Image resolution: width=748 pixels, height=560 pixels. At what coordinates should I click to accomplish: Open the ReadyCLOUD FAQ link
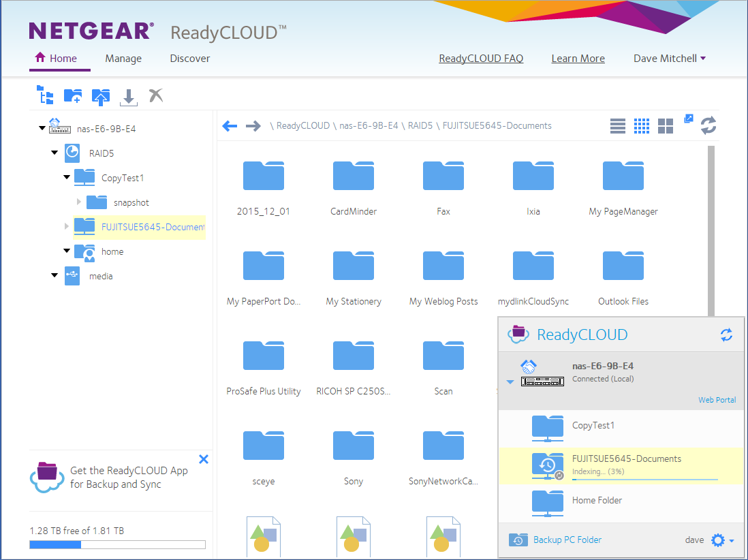[x=481, y=59]
